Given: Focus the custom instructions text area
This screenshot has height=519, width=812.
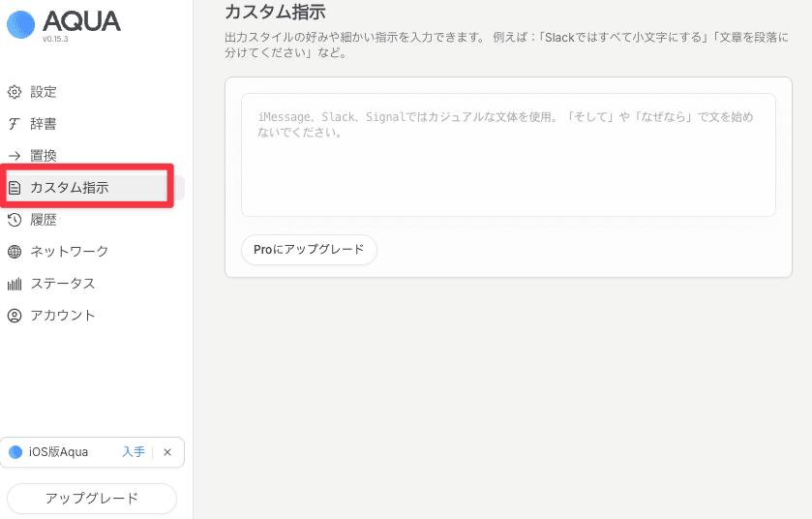Looking at the screenshot, I should pyautogui.click(x=508, y=155).
